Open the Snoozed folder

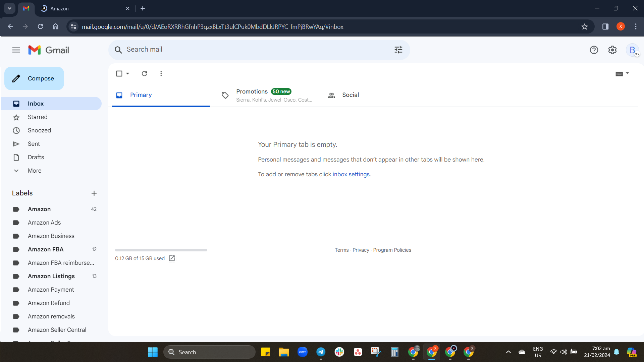51,130
